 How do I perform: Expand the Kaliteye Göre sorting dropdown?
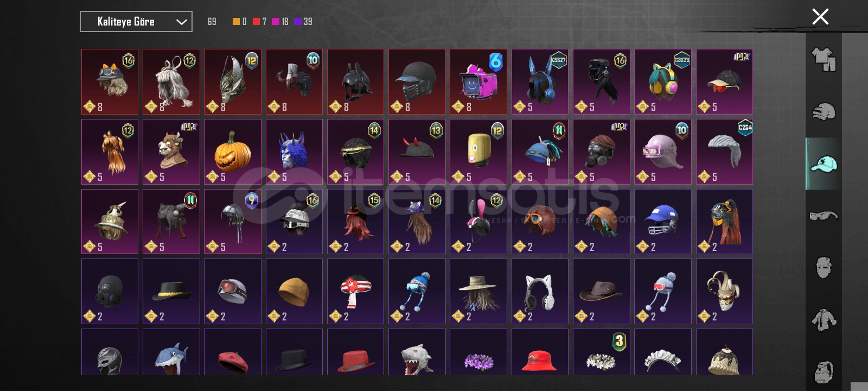click(136, 22)
